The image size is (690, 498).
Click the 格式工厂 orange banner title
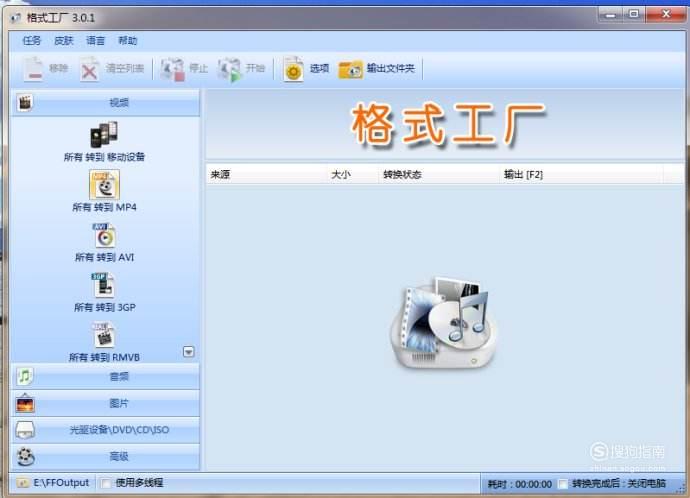(x=448, y=124)
